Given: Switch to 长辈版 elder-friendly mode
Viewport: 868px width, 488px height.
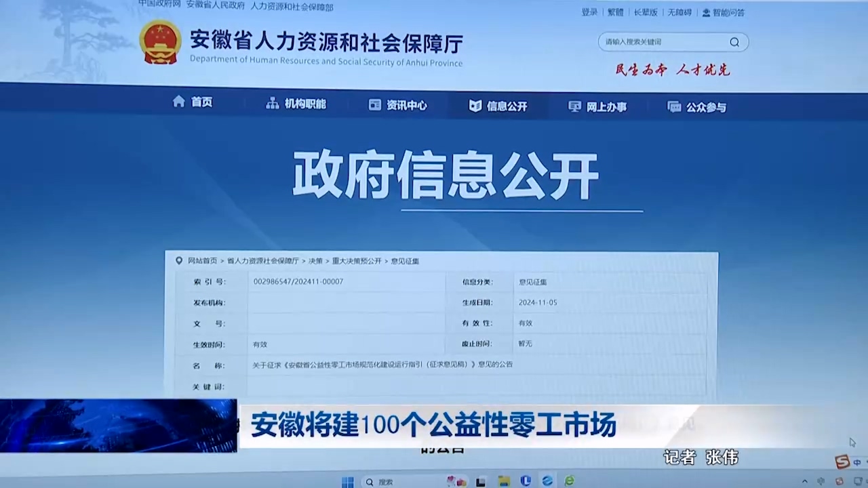Looking at the screenshot, I should pos(646,12).
